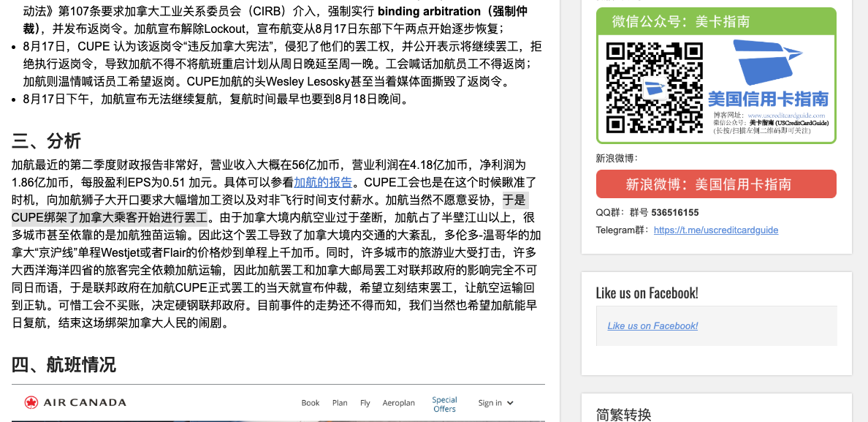
Task: Click the red 新浪微博：美国信用卡指南 button
Action: [x=716, y=184]
